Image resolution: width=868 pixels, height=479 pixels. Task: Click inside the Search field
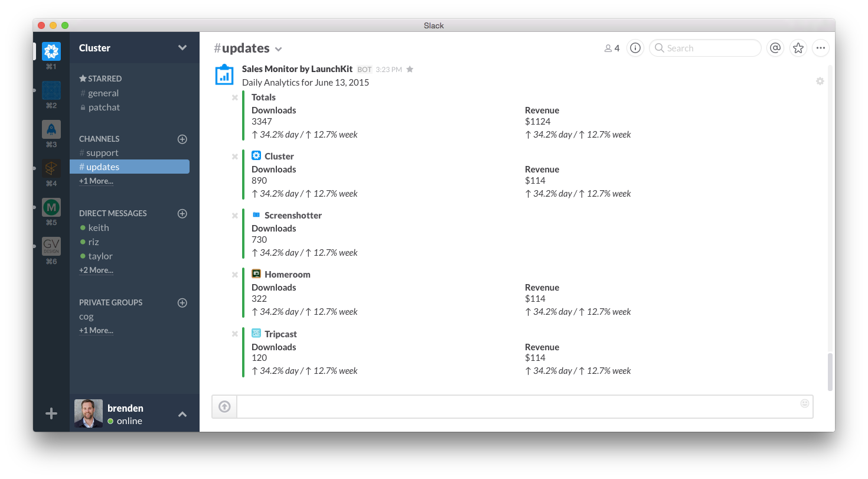pos(705,48)
